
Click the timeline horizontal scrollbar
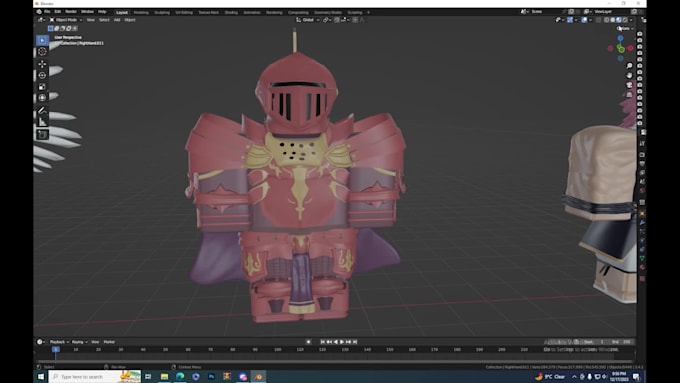click(x=334, y=361)
